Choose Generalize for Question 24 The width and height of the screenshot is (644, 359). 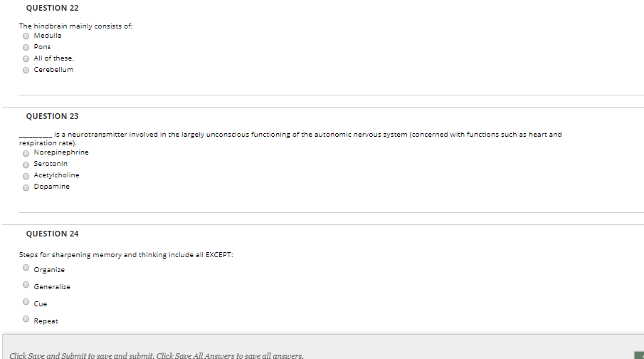[x=26, y=285]
